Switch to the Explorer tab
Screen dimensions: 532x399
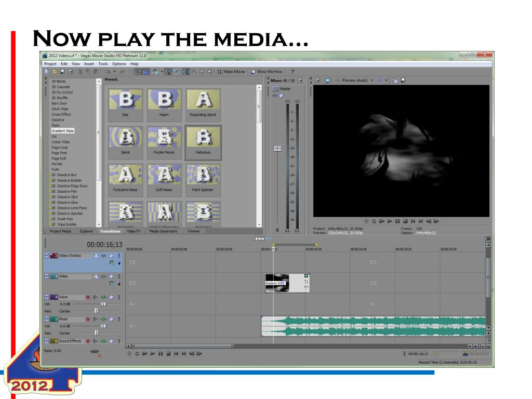pos(86,231)
